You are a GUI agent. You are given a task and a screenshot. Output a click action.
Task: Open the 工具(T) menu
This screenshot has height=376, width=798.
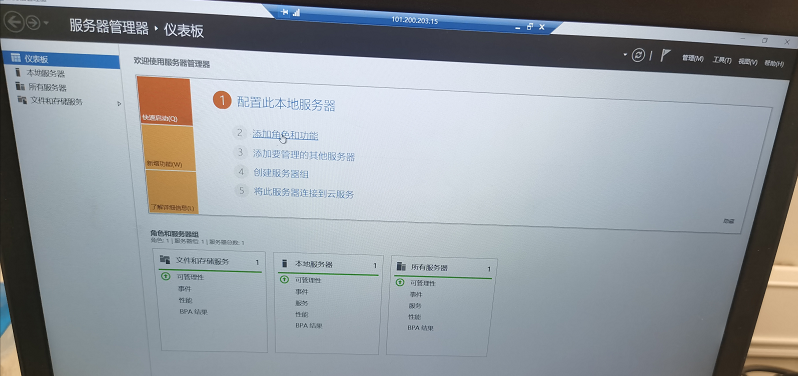(722, 60)
